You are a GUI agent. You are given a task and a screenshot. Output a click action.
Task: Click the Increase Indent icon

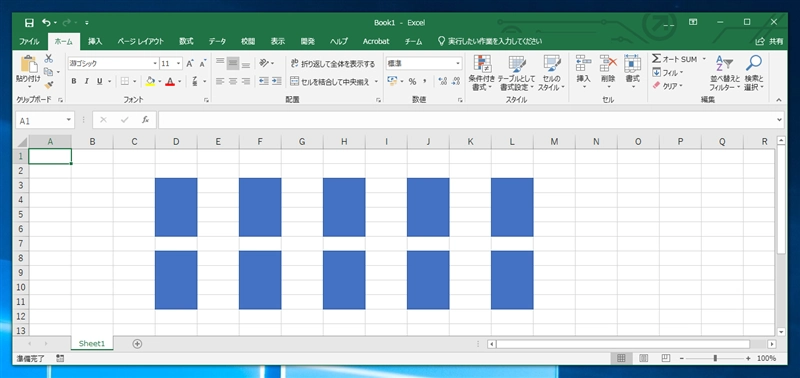tap(277, 81)
